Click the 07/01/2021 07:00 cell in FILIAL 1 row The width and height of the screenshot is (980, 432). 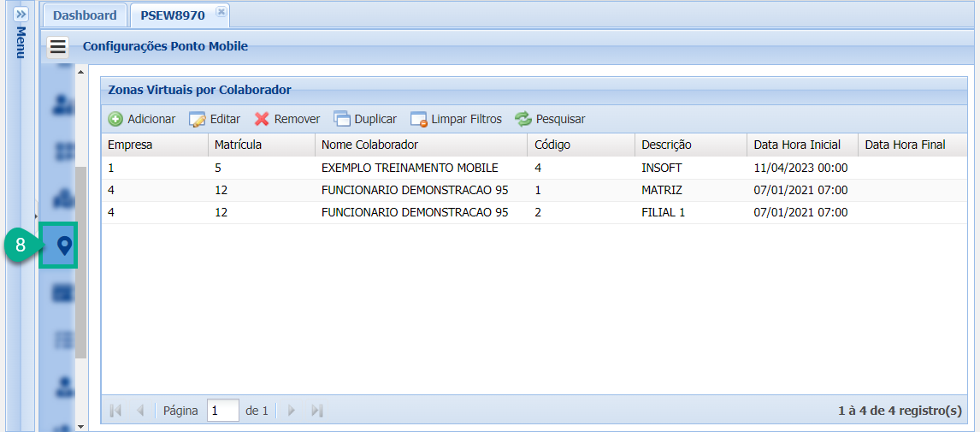802,212
